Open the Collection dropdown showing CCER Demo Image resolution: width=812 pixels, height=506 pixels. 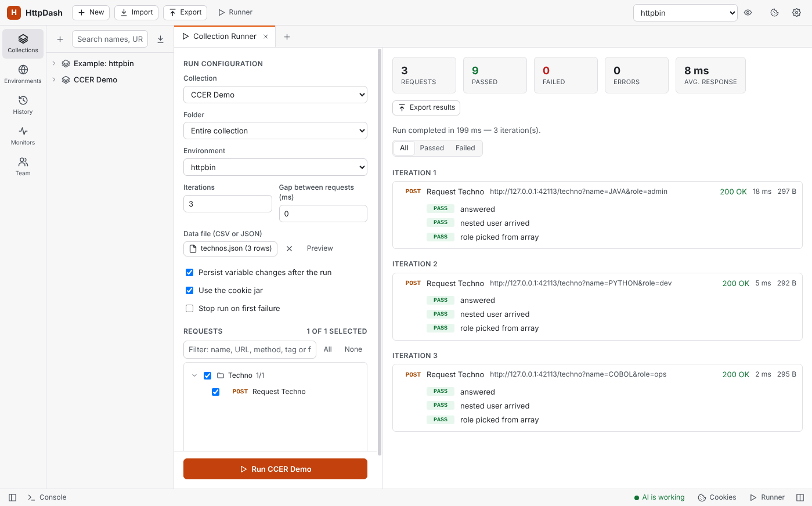tap(275, 95)
